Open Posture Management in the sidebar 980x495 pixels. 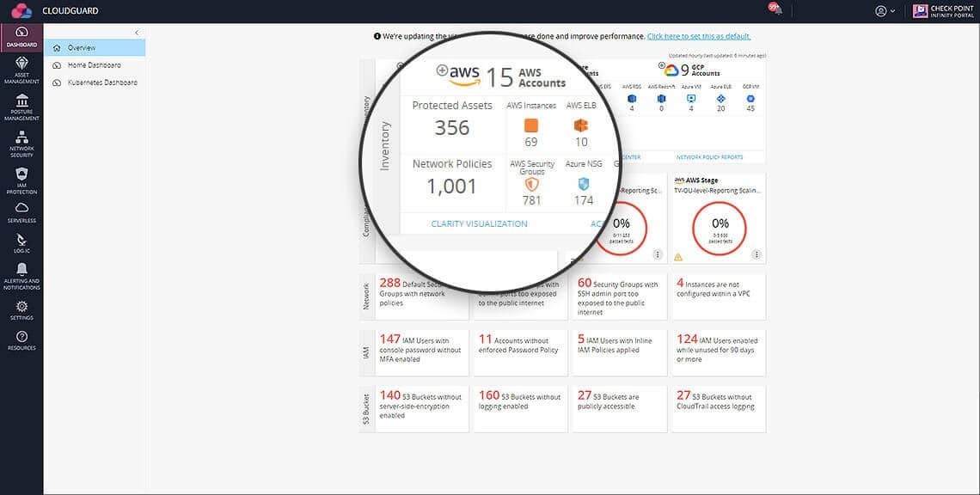click(x=21, y=107)
